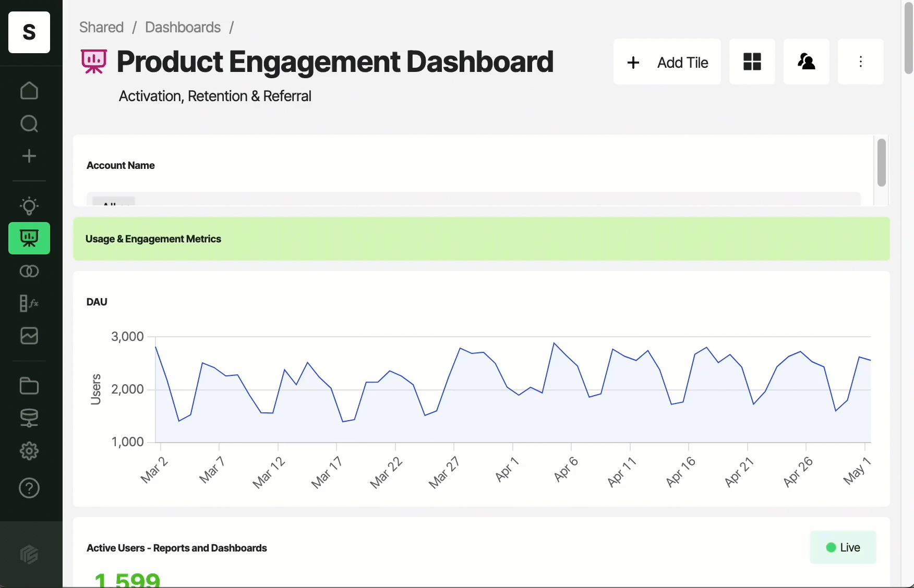Click the Apr 11 x-axis label
Screen dimensions: 914x588
[x=622, y=472]
